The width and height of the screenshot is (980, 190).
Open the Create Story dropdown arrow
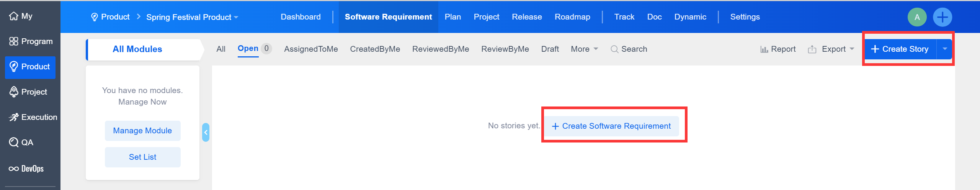pyautogui.click(x=945, y=49)
